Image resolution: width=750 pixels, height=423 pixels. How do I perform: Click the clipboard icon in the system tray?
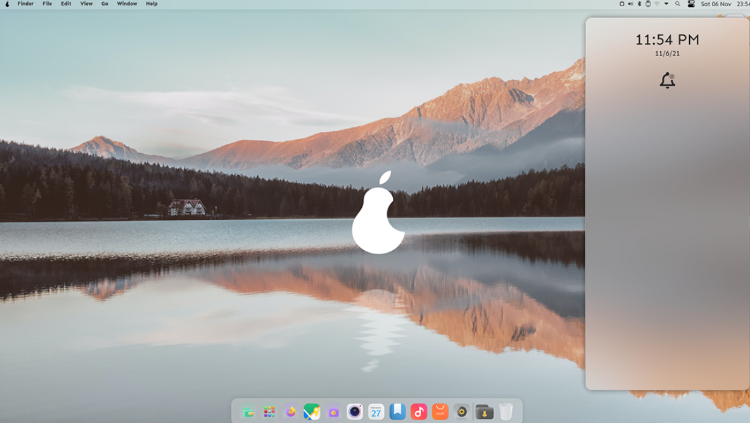coord(622,4)
